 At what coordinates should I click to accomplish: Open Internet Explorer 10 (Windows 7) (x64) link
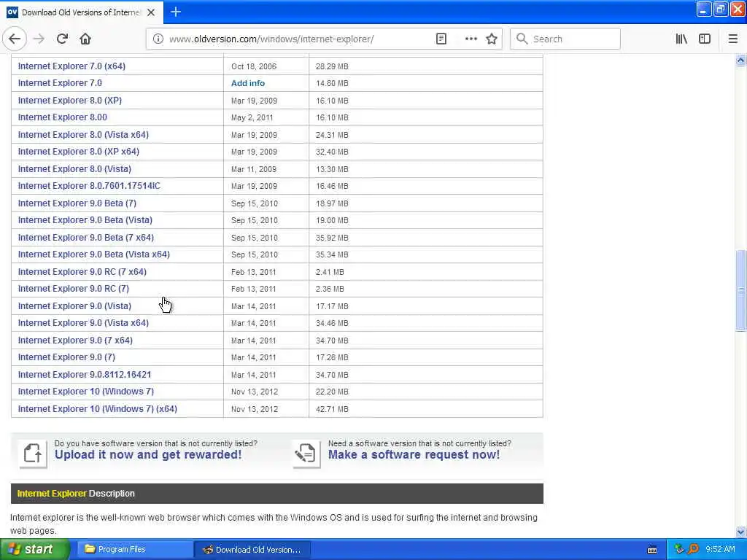tap(98, 409)
